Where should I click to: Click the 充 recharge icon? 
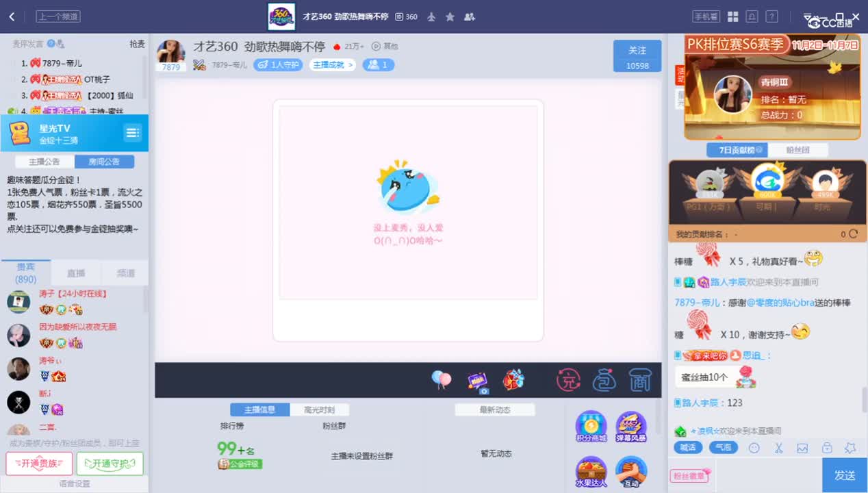568,380
